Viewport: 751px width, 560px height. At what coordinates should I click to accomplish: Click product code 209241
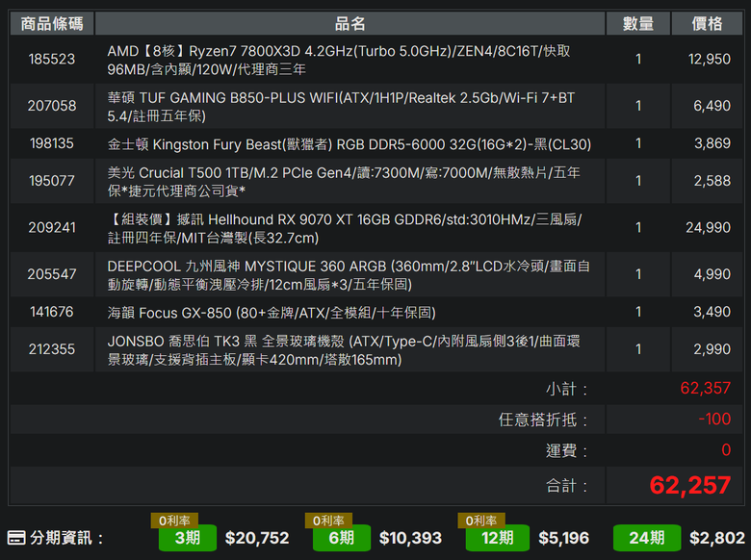click(x=52, y=227)
